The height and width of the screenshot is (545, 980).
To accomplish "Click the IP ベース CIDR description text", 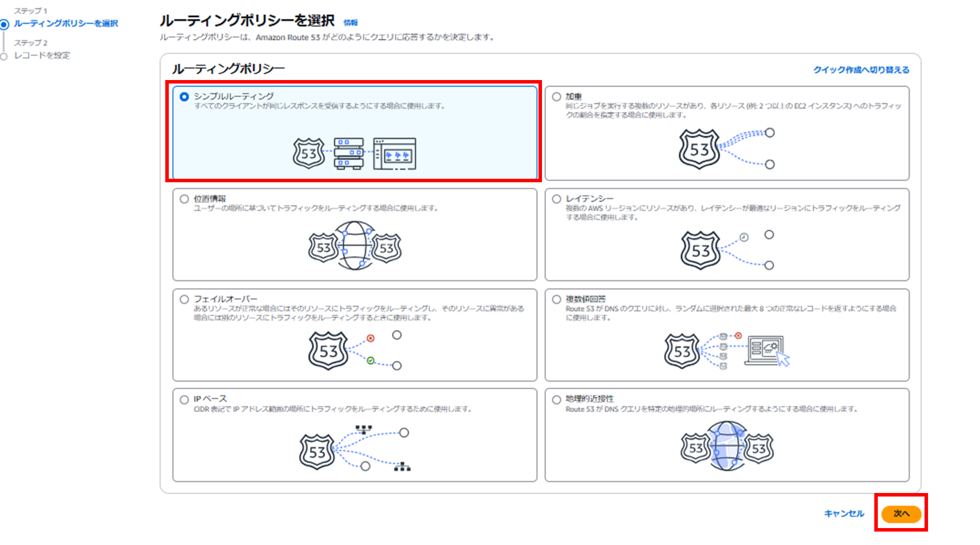I will point(333,409).
